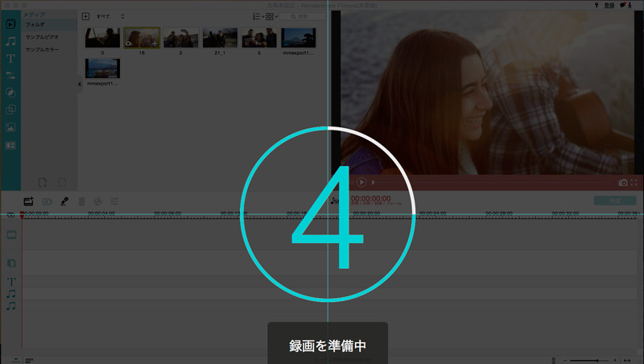Screen dimensions: 644x364
Task: Click the 00:00:00:00 timecode display
Action: pos(371,198)
